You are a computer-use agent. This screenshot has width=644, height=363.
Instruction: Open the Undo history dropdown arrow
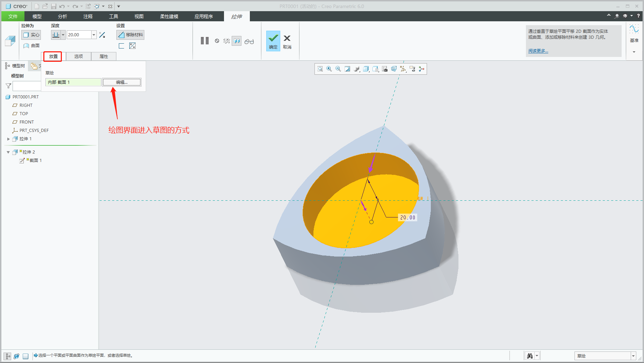(x=68, y=6)
